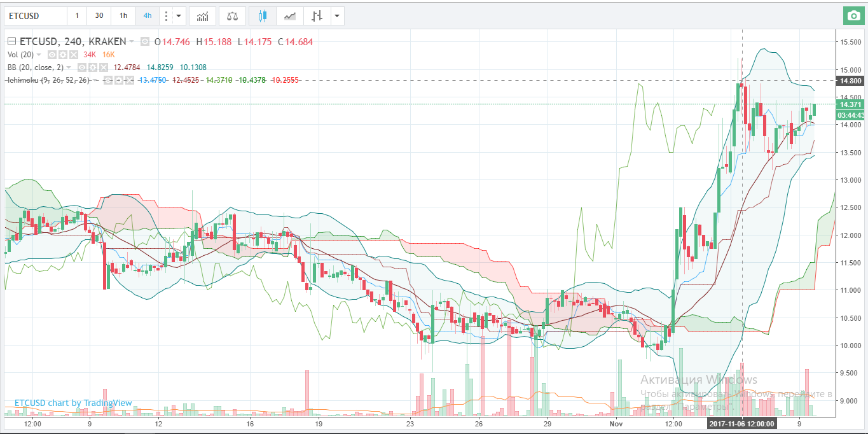Open the indicators menu icon
The image size is (868, 434).
click(x=202, y=16)
